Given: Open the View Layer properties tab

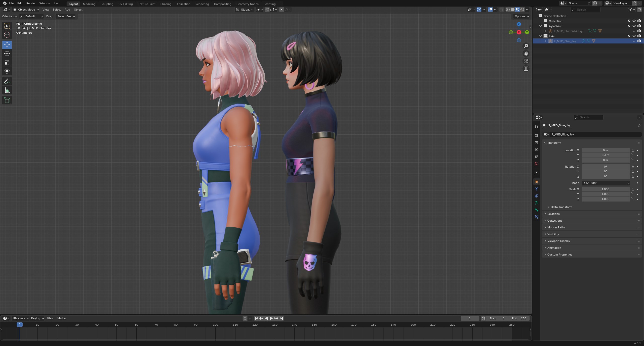Looking at the screenshot, I should 536,149.
